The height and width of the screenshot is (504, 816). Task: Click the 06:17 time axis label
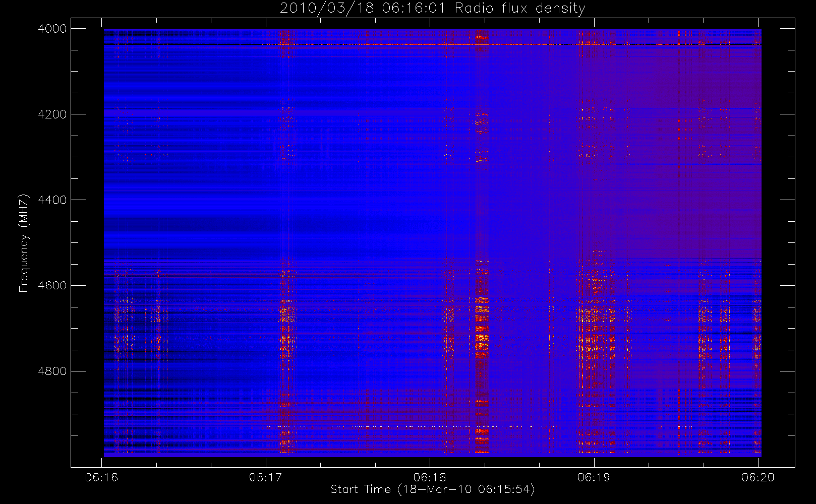(265, 477)
